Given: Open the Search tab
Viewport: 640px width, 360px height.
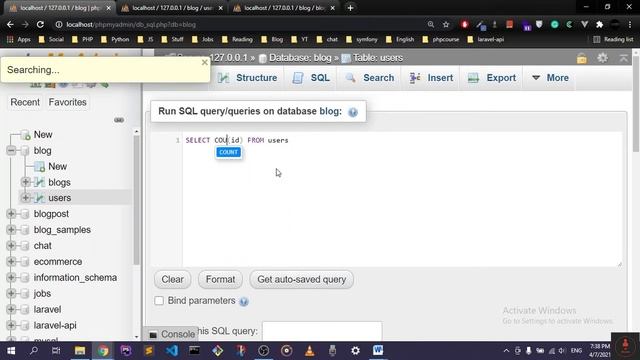Looking at the screenshot, I should click(369, 78).
